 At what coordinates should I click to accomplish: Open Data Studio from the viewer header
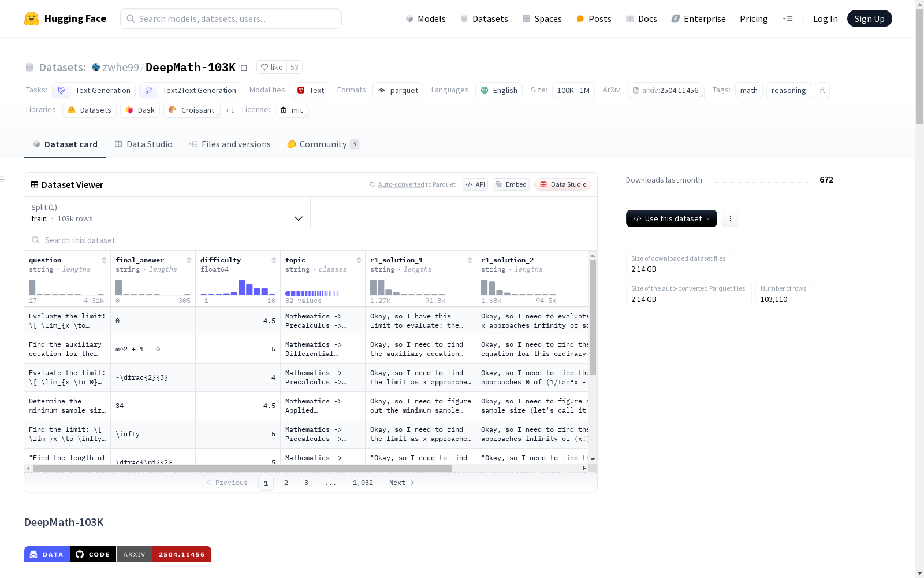(563, 184)
